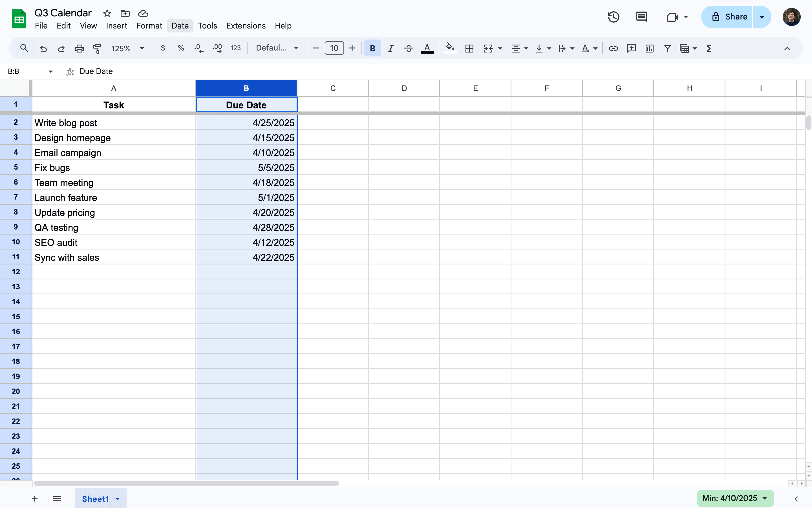This screenshot has height=508, width=812.
Task: Decrease font size with minus button
Action: coord(316,48)
